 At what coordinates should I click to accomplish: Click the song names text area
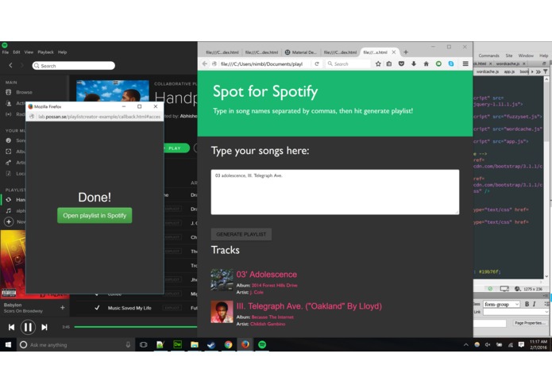(335, 192)
